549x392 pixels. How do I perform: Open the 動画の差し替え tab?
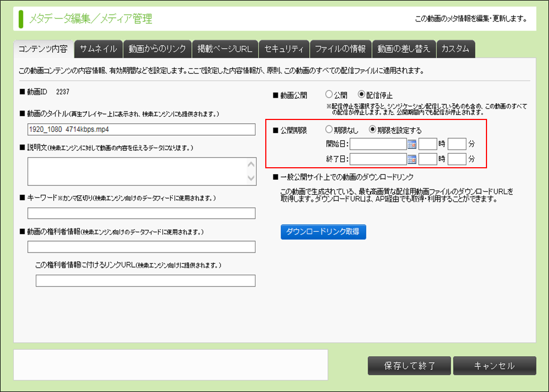[x=404, y=49]
